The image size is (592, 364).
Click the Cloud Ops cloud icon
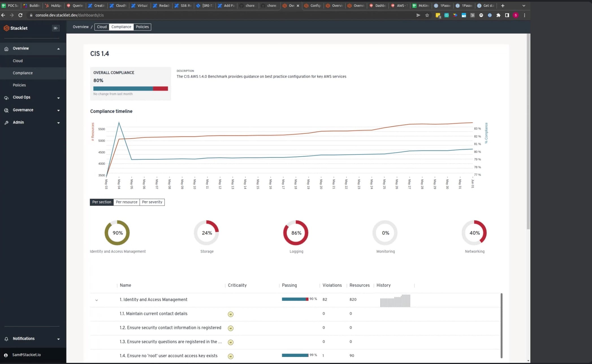tap(6, 97)
